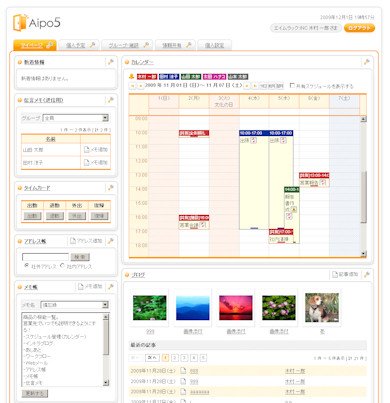Viewport: 390px width, 403px height.
Task: Click the メモ追加 page icon in メモ帳 header
Action: coord(81,287)
